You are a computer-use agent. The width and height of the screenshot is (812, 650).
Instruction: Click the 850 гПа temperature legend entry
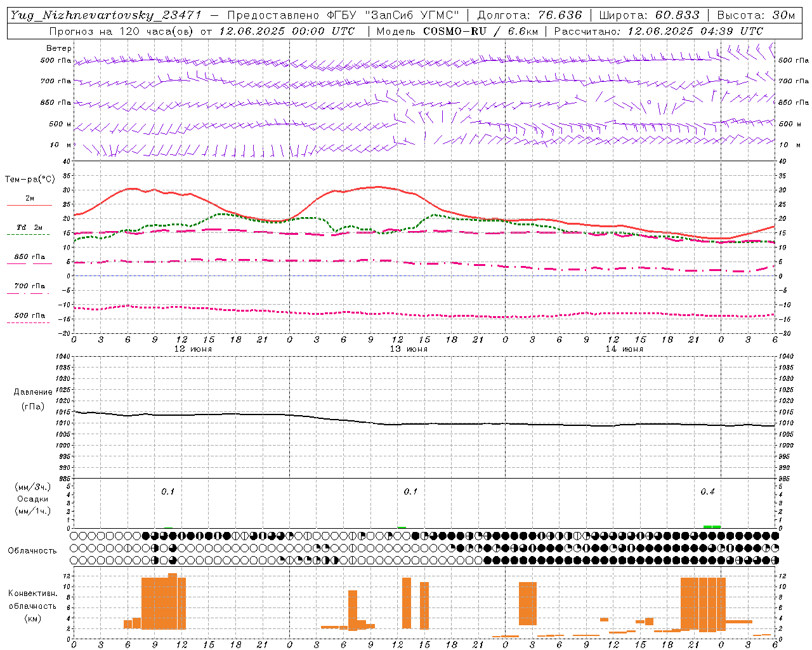click(30, 256)
